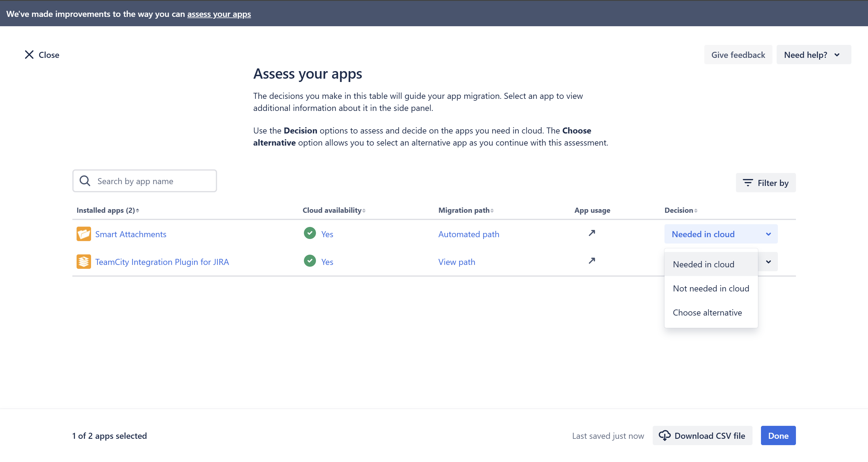Click the magnifying glass search icon
The image size is (868, 462).
(x=85, y=181)
